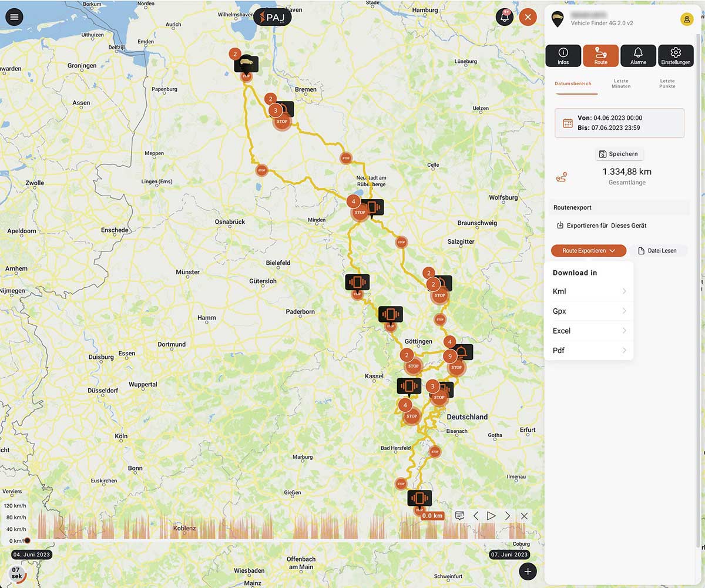705x588 pixels.
Task: Click Exportieren für Dieses Gerät
Action: pyautogui.click(x=602, y=225)
